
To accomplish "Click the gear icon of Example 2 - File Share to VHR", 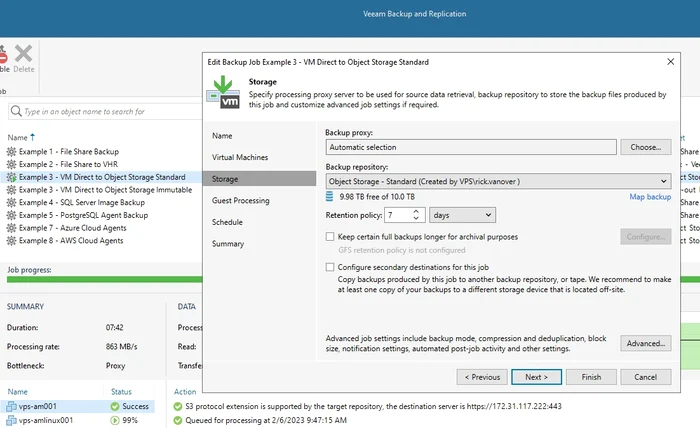I will [12, 164].
